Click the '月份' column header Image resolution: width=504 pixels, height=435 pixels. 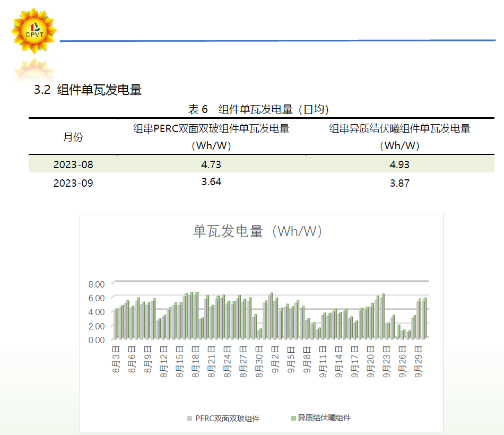[x=73, y=137]
